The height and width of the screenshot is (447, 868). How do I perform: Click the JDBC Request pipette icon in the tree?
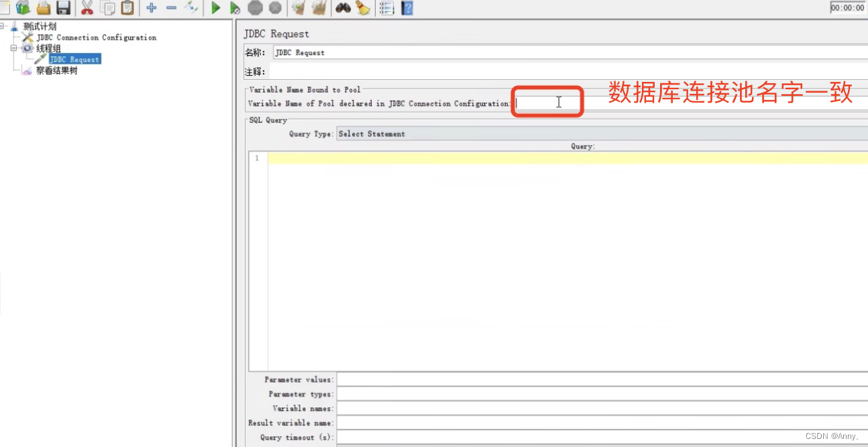point(40,59)
